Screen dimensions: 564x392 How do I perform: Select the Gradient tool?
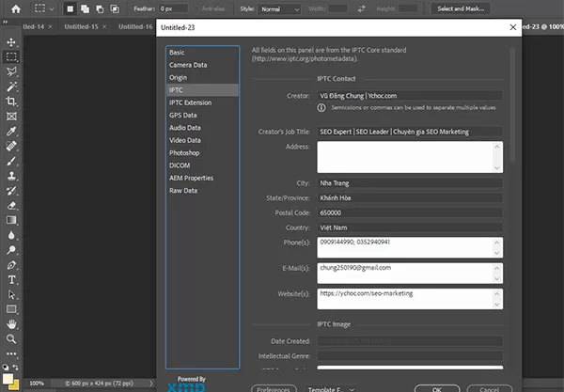click(x=11, y=220)
